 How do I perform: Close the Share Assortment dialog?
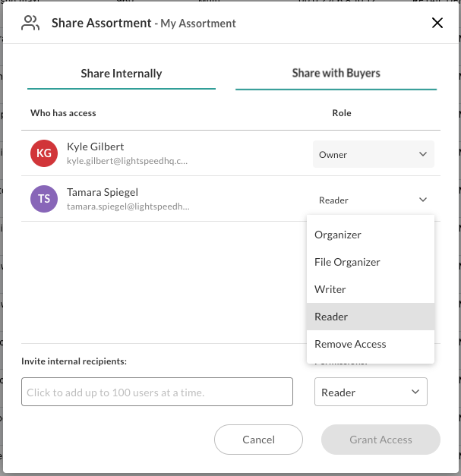437,23
